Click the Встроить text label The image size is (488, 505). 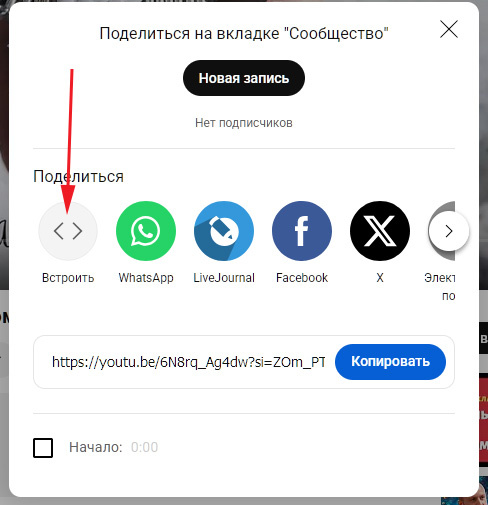(68, 278)
